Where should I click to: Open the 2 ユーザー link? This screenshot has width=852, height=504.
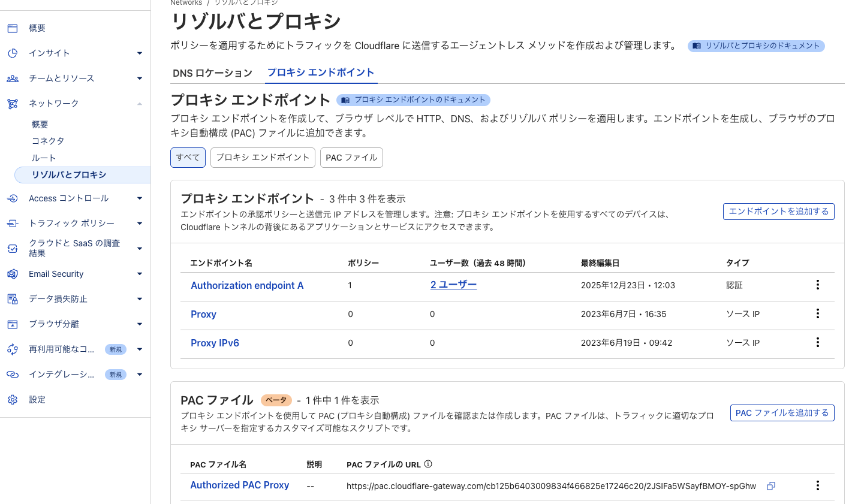pyautogui.click(x=453, y=284)
